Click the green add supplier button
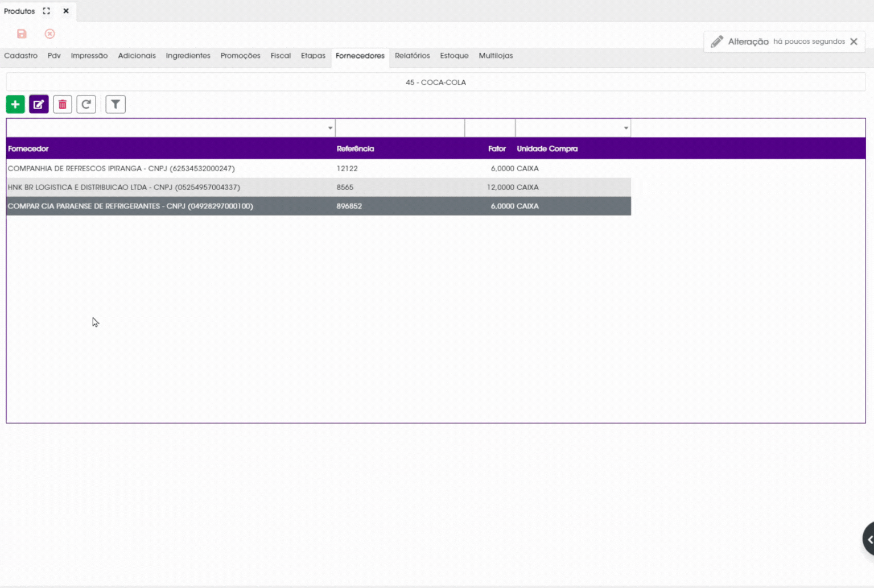Viewport: 874px width, 588px height. point(15,104)
